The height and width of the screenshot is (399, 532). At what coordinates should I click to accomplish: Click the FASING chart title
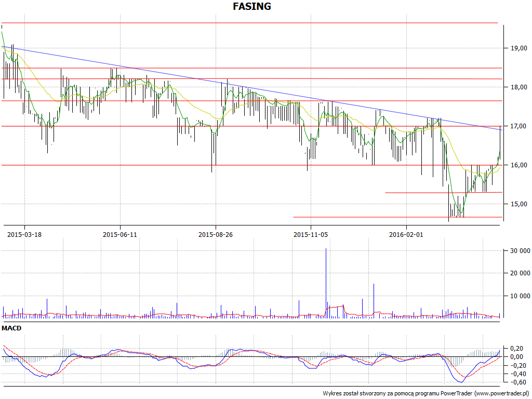click(252, 6)
